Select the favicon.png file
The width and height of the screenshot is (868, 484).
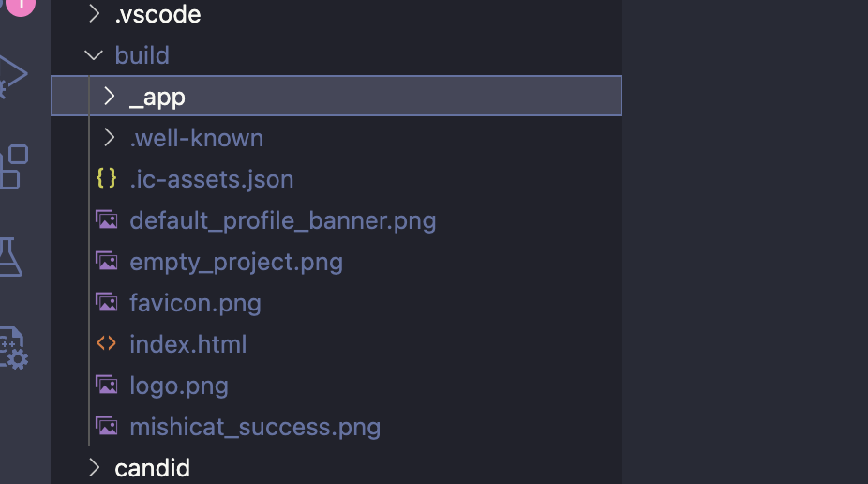(x=195, y=303)
